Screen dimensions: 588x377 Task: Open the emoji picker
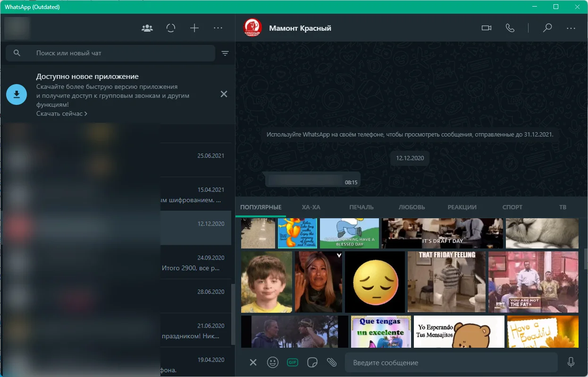(x=272, y=362)
